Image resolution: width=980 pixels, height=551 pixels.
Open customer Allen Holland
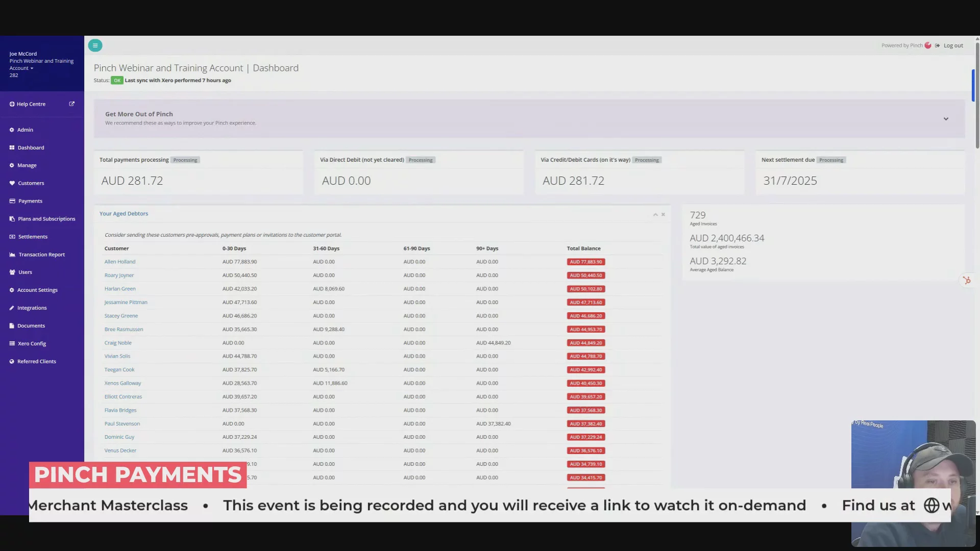pos(120,262)
